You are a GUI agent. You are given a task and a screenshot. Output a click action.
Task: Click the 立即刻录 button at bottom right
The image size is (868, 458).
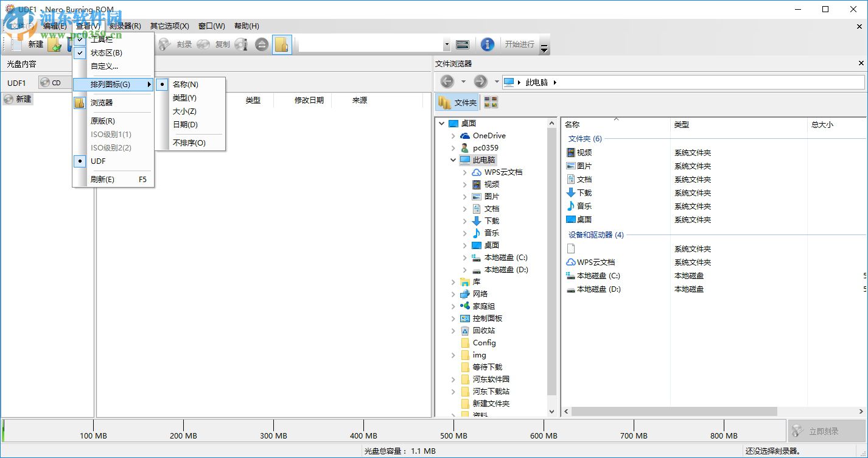(x=827, y=431)
